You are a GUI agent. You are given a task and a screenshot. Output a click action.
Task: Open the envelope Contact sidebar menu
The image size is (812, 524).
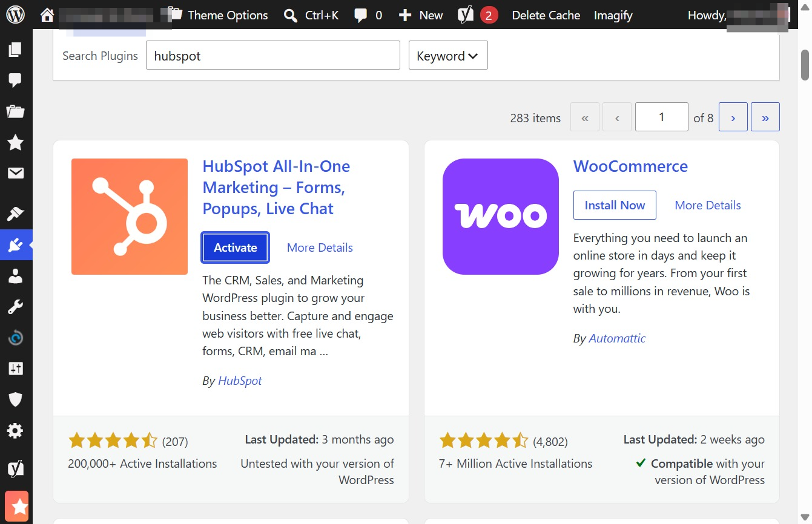15,174
